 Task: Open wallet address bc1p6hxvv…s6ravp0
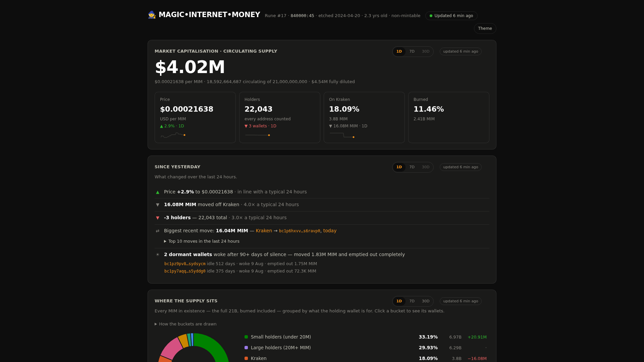tap(300, 231)
